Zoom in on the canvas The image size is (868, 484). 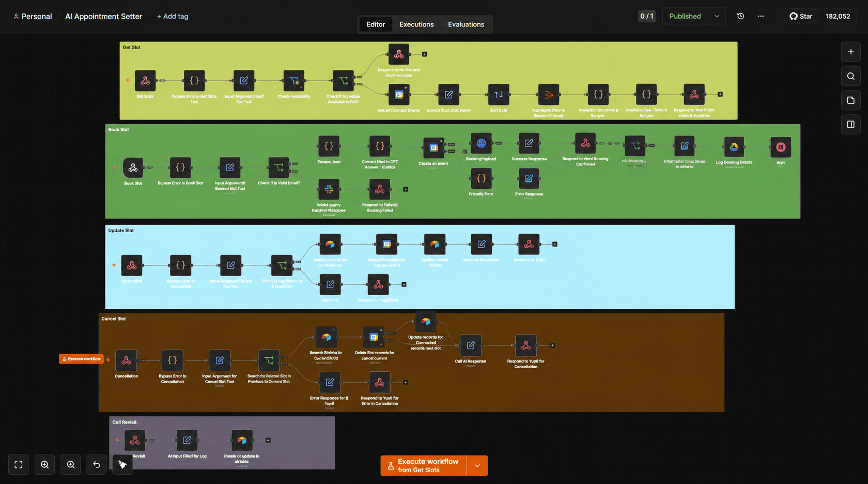(45, 465)
